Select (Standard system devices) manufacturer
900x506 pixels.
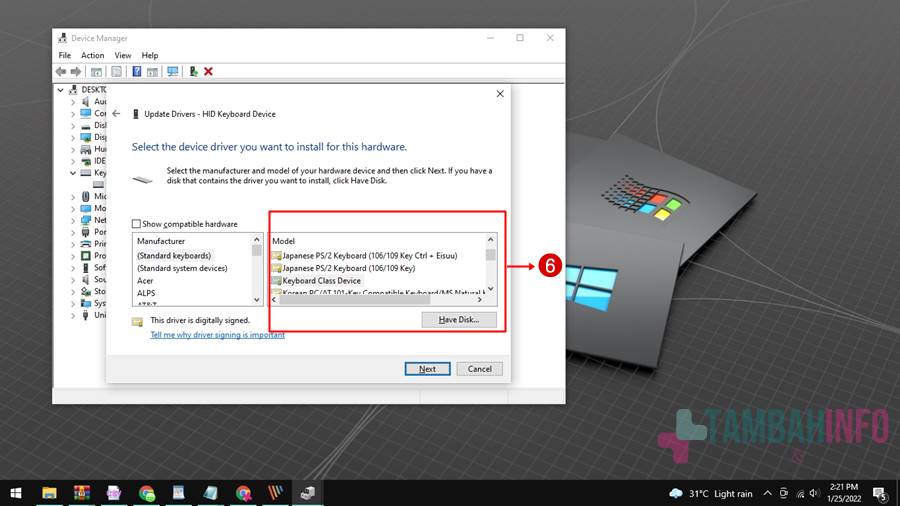(x=182, y=268)
